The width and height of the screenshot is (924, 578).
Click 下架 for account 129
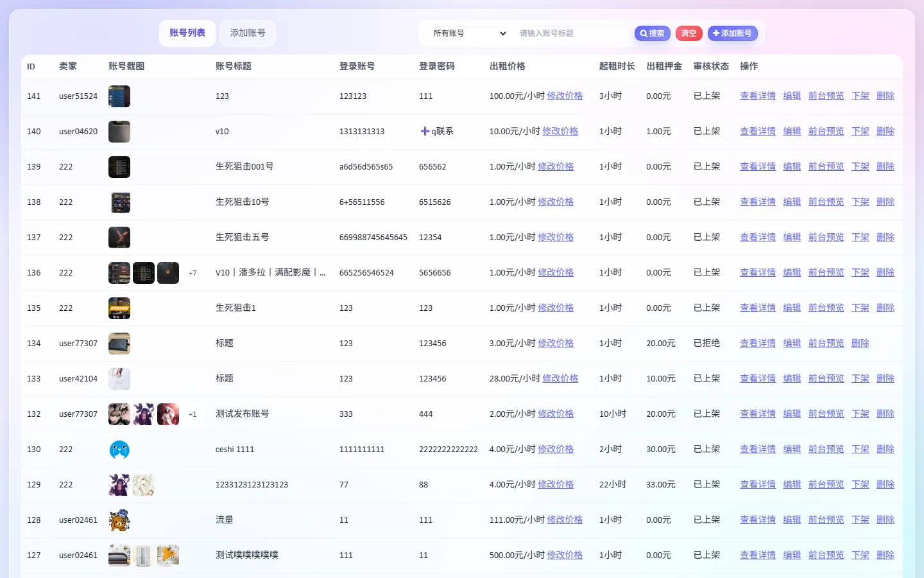point(860,484)
